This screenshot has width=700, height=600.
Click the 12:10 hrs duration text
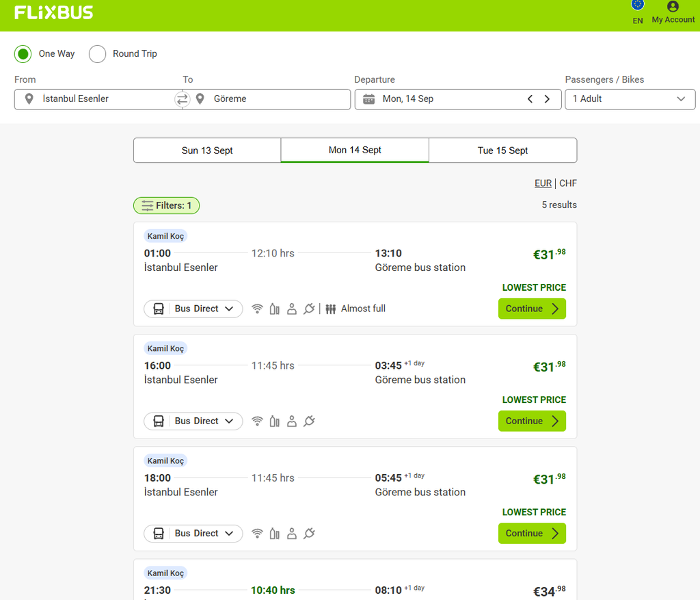[273, 253]
